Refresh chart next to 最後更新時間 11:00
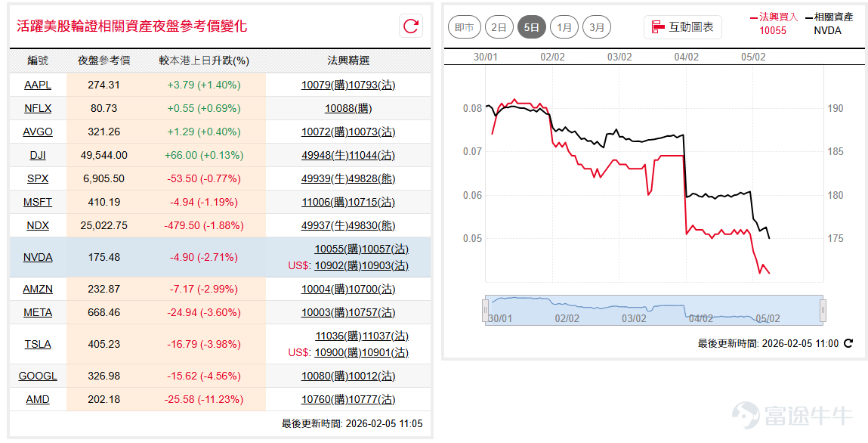The width and height of the screenshot is (868, 443). pos(848,343)
